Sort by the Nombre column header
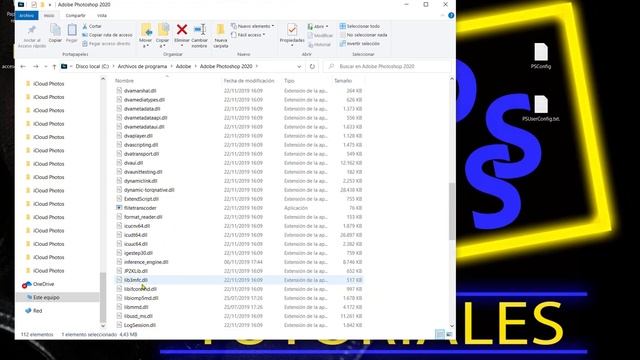Viewport: 640px width, 360px height. tap(124, 81)
